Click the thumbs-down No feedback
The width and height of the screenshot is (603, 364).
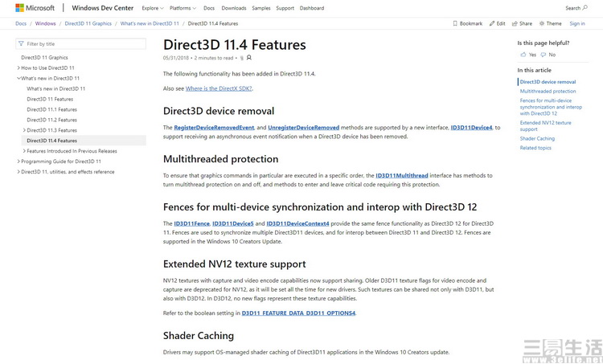point(548,55)
